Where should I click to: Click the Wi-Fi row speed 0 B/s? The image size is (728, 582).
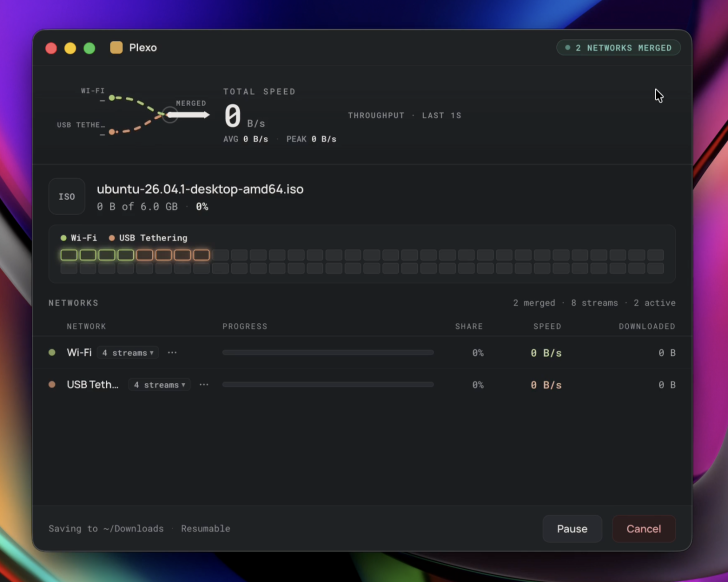point(546,353)
